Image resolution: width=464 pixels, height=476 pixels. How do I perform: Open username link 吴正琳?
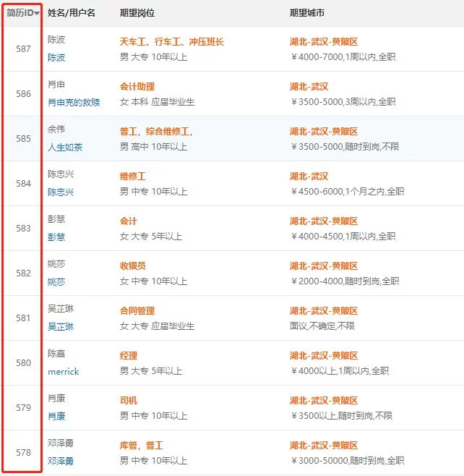point(61,326)
